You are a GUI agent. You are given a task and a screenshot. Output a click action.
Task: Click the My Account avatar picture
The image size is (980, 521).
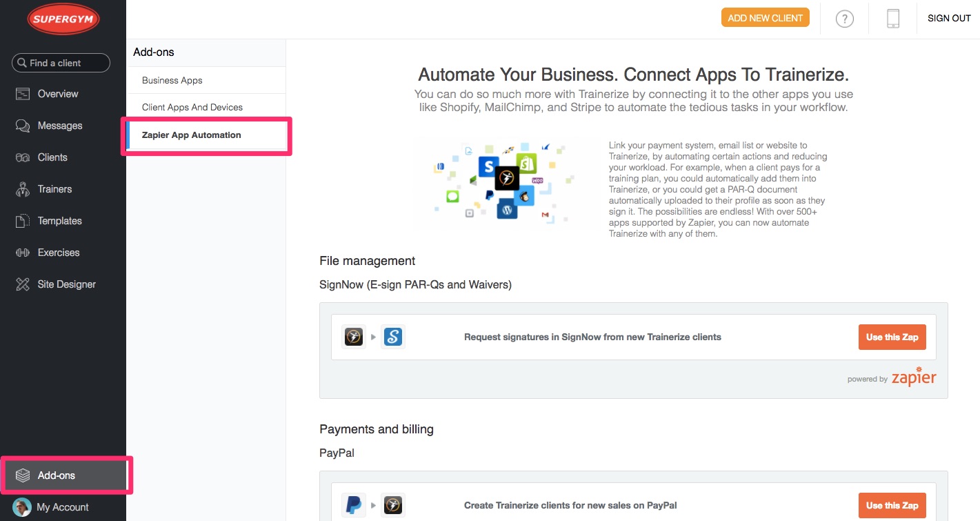[x=22, y=507]
